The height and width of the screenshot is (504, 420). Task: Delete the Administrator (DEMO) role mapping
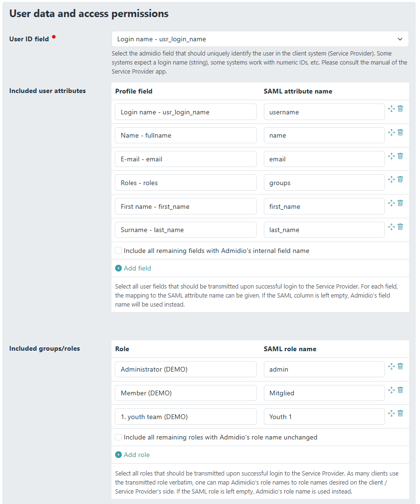tap(400, 366)
